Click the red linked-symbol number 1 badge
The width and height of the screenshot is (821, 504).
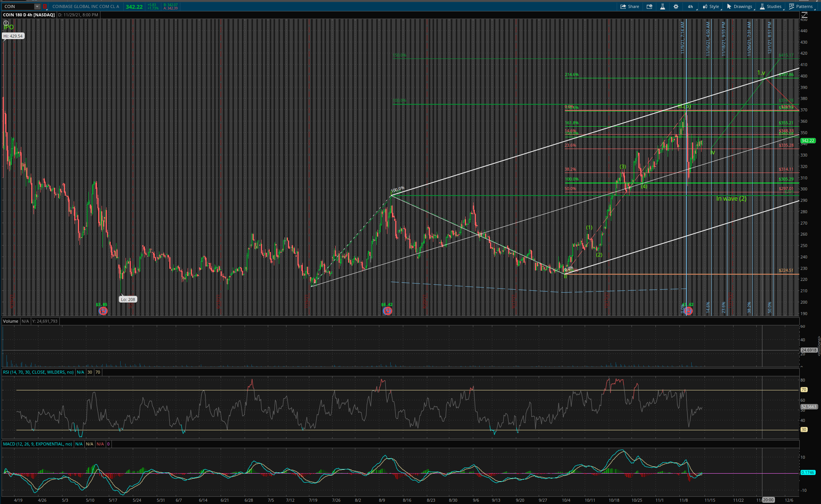click(45, 6)
